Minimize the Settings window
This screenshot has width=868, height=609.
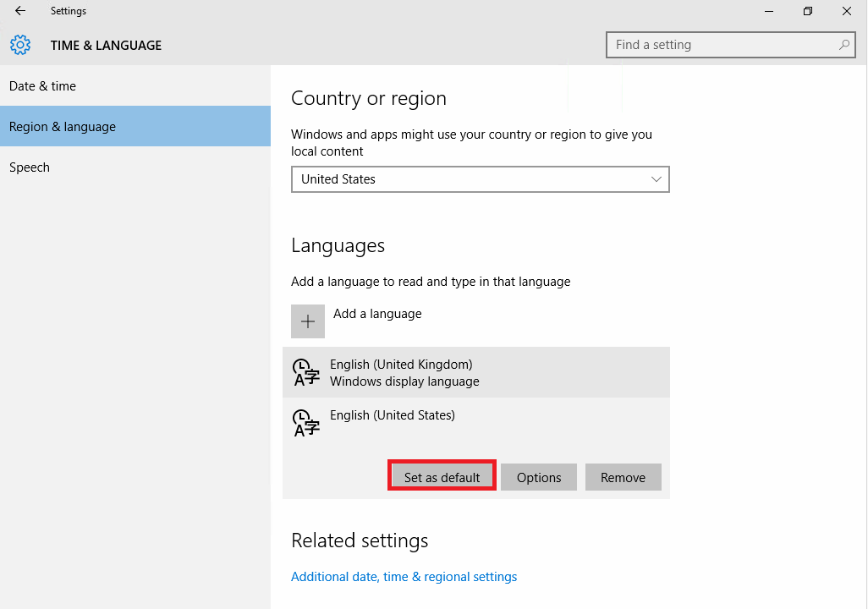coord(769,11)
